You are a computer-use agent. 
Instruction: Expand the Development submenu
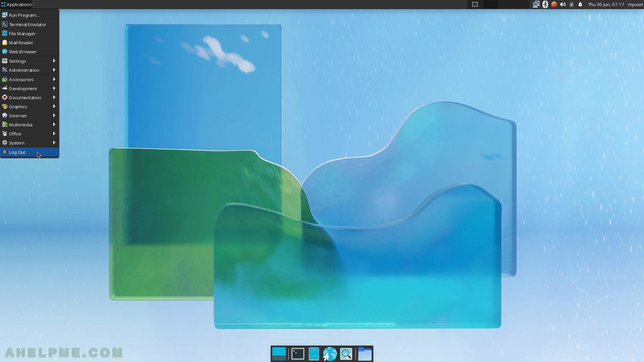pos(30,88)
